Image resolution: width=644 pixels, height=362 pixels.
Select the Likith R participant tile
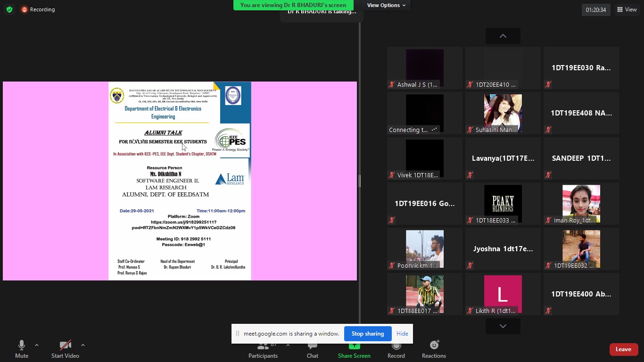coord(503,294)
